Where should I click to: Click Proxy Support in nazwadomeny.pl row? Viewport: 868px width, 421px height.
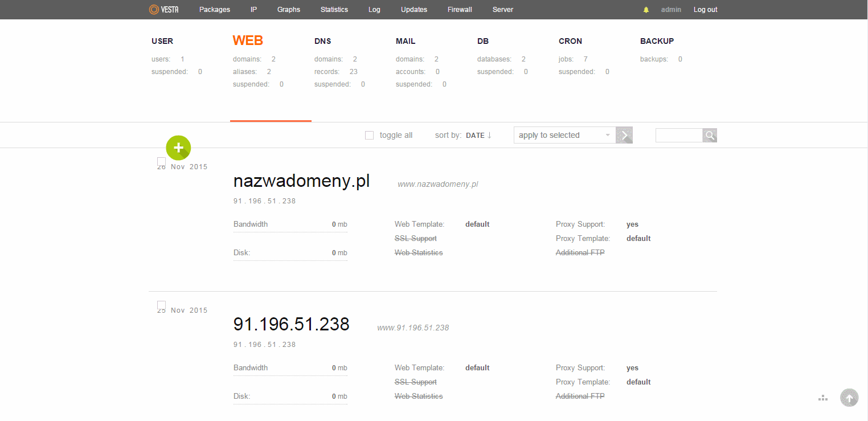point(580,224)
